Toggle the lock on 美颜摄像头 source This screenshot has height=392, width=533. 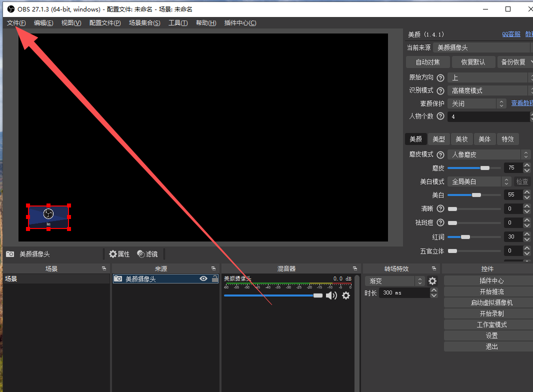[x=215, y=279]
